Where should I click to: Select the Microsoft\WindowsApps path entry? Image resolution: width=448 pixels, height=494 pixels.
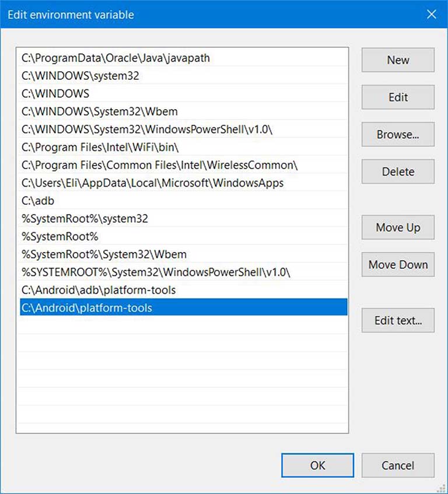[183, 183]
